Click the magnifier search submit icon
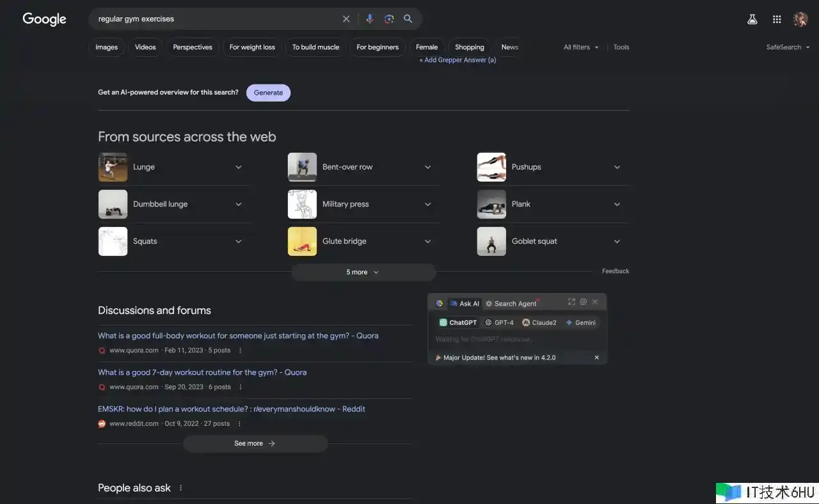The image size is (819, 504). [408, 19]
